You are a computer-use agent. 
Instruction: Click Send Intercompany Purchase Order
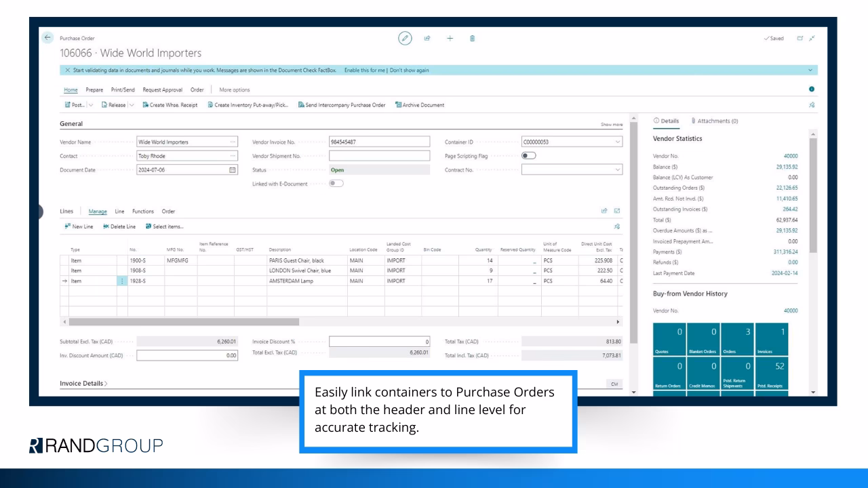(x=341, y=105)
